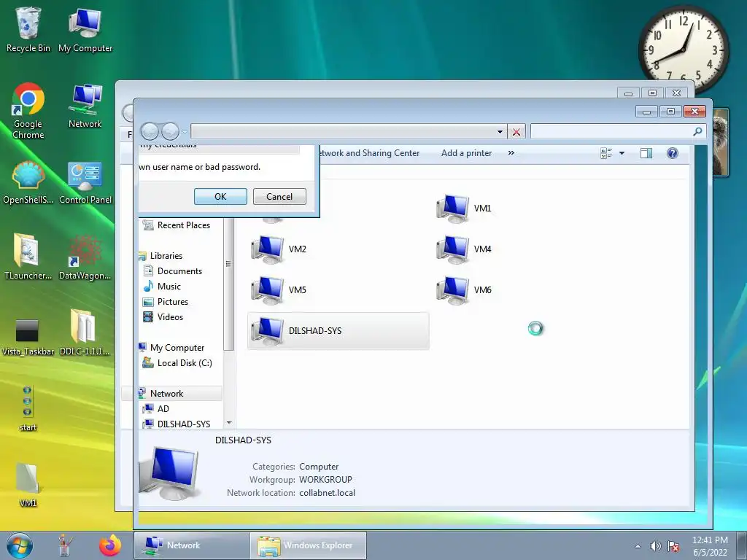The height and width of the screenshot is (560, 747).
Task: Click the sidebar scroll down arrow
Action: (x=229, y=423)
